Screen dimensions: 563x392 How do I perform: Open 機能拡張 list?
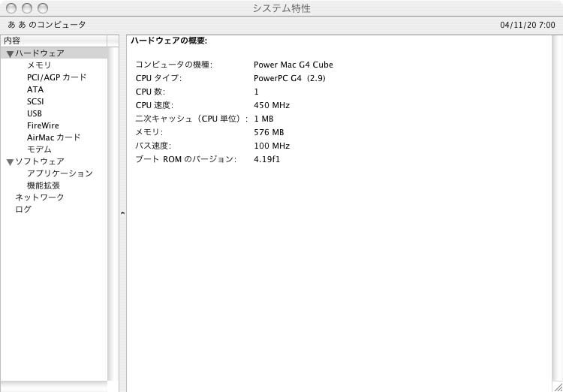pyautogui.click(x=44, y=185)
